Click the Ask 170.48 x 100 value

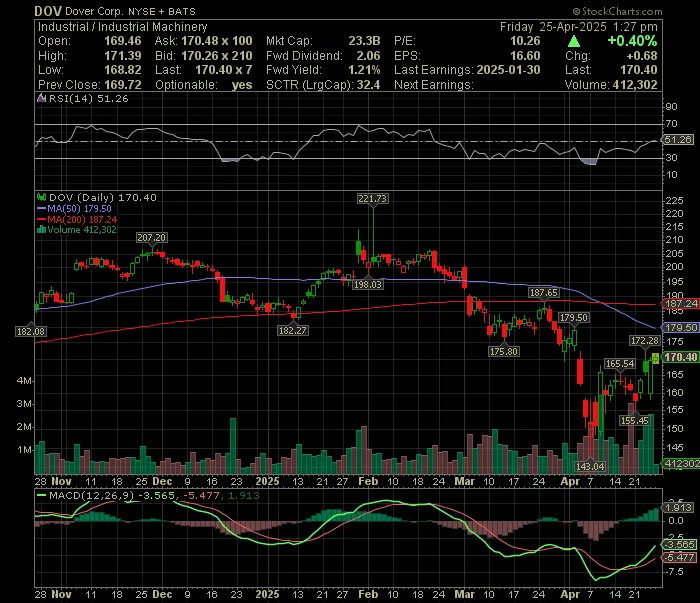[x=217, y=41]
